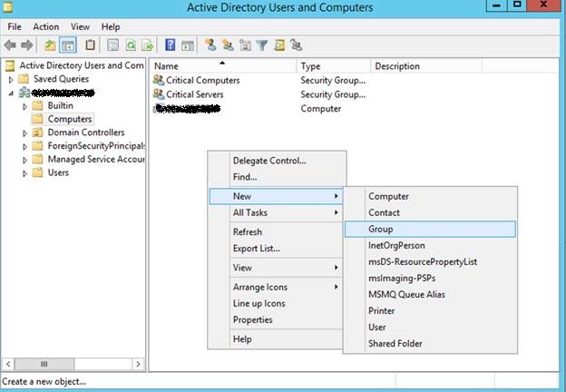
Task: Select Managed Service Accounts in tree
Action: click(96, 159)
